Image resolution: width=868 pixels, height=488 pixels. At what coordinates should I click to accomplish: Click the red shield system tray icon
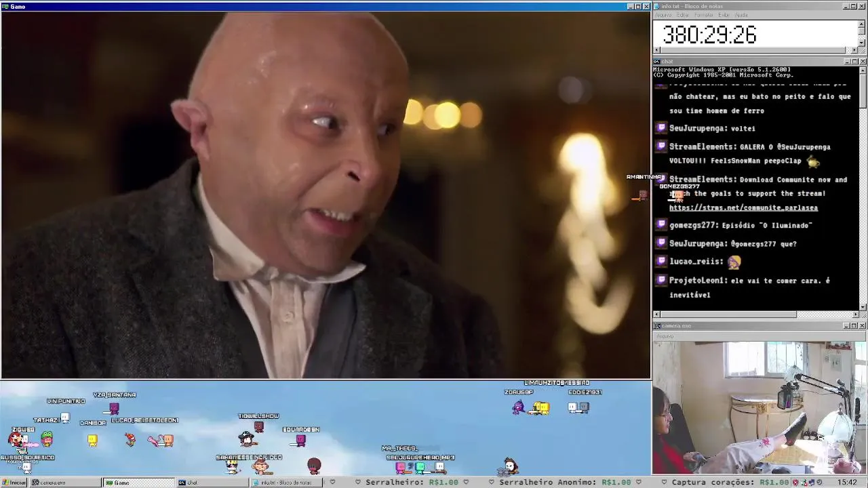click(796, 483)
